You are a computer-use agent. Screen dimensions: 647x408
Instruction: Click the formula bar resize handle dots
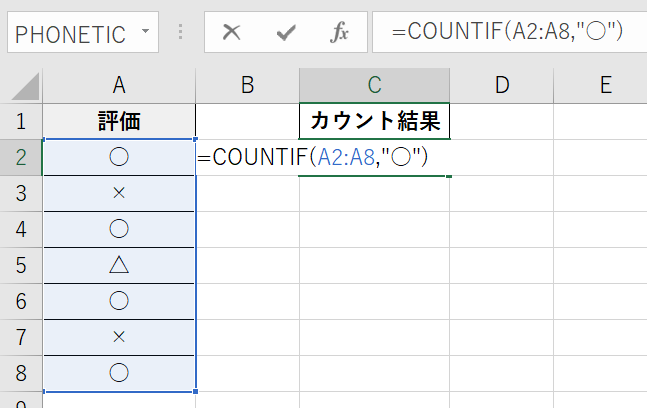tap(181, 32)
